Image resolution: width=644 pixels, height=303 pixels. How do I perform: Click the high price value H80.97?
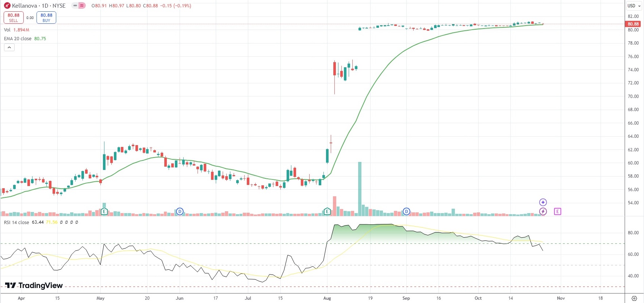[116, 6]
